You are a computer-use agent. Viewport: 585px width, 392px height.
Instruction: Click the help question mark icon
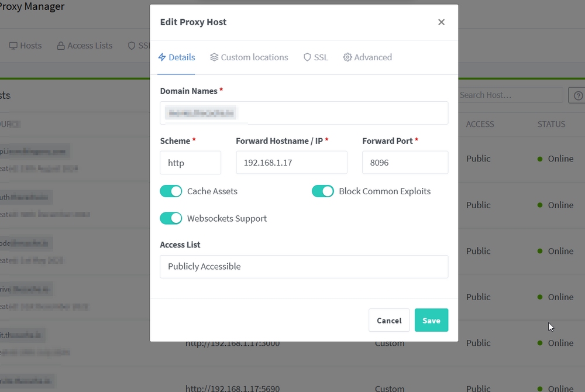pyautogui.click(x=577, y=95)
